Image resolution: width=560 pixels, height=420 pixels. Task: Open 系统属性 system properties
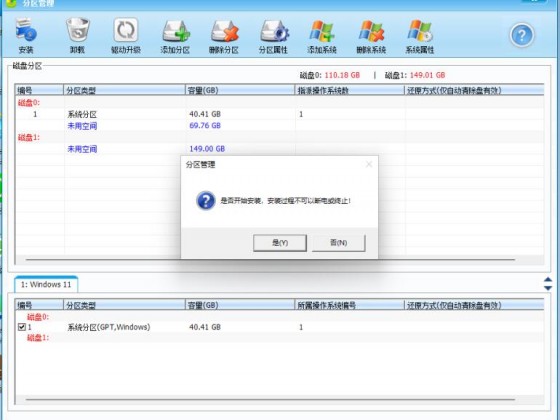[x=420, y=36]
